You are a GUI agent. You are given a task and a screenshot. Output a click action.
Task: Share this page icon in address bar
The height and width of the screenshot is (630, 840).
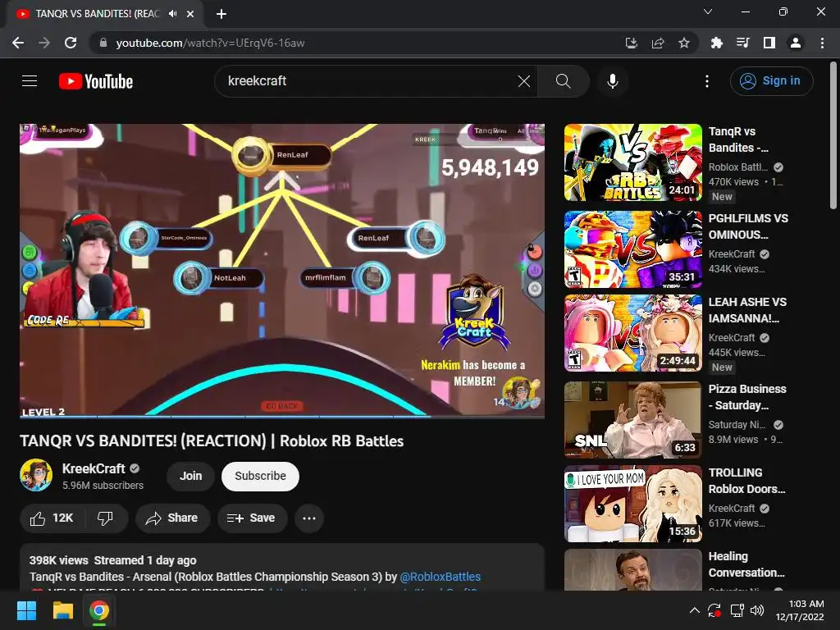[x=658, y=43]
